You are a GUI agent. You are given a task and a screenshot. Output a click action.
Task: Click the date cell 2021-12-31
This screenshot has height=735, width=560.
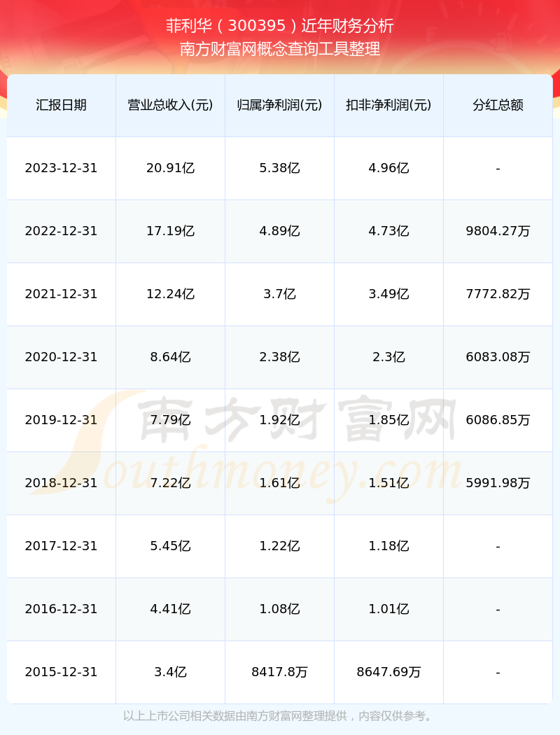coord(62,294)
